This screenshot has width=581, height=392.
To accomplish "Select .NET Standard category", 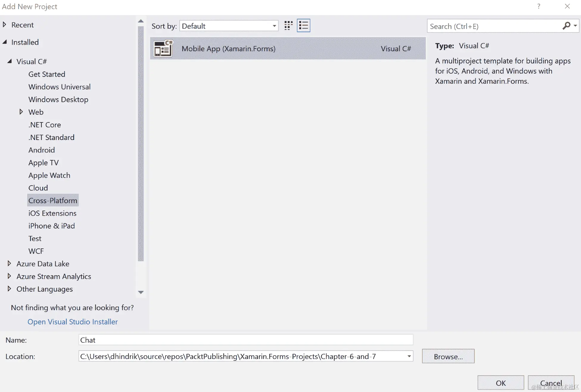I will click(52, 137).
